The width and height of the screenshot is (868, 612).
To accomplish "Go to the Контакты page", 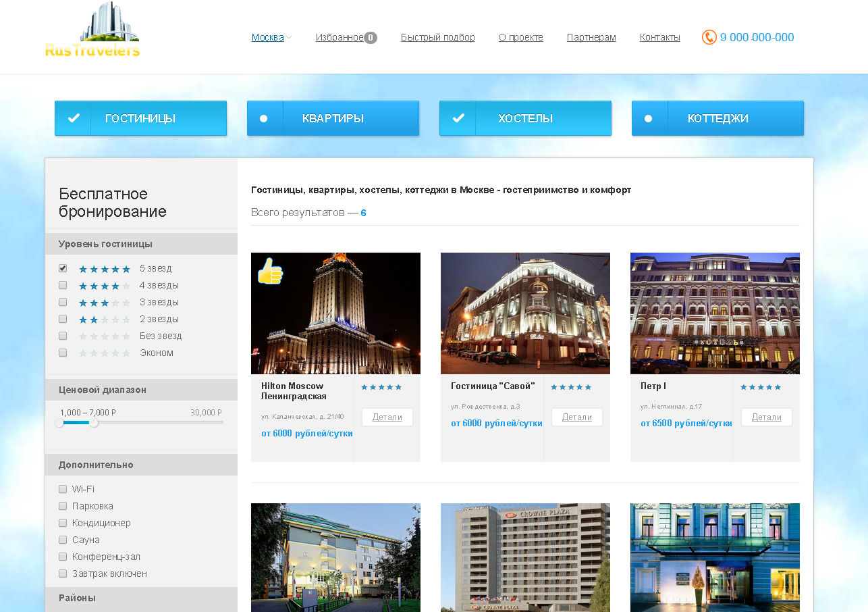I will [x=659, y=37].
